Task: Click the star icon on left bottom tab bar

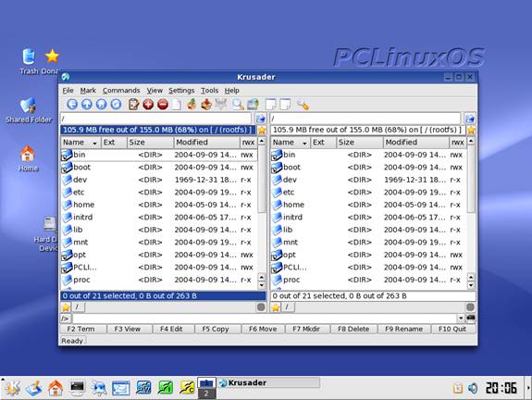Action: click(66, 307)
